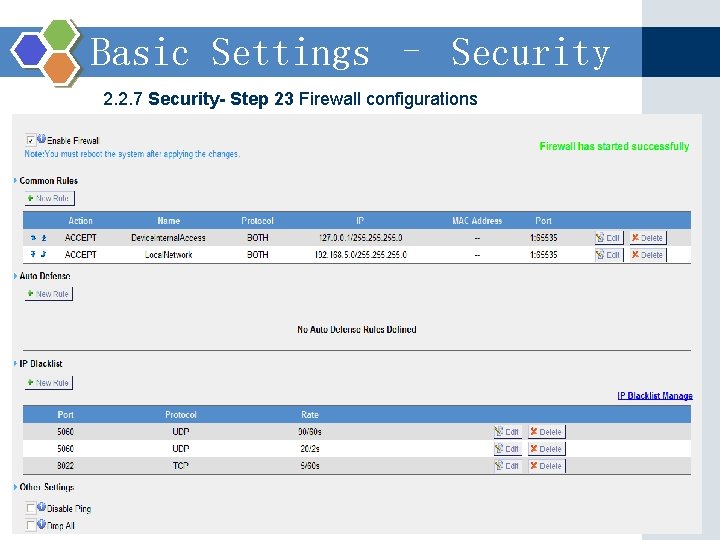Select the 8022 port cell
The image size is (720, 540).
coord(65,466)
